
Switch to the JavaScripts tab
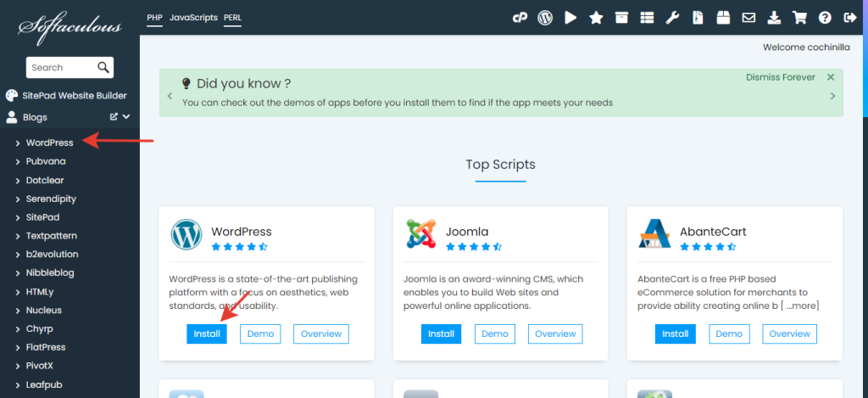click(193, 18)
